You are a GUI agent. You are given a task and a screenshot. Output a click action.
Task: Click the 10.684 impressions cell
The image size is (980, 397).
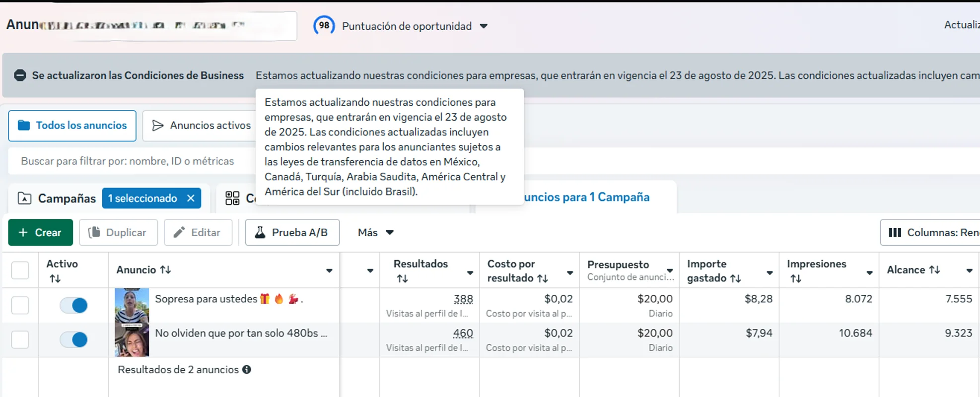[x=855, y=333]
